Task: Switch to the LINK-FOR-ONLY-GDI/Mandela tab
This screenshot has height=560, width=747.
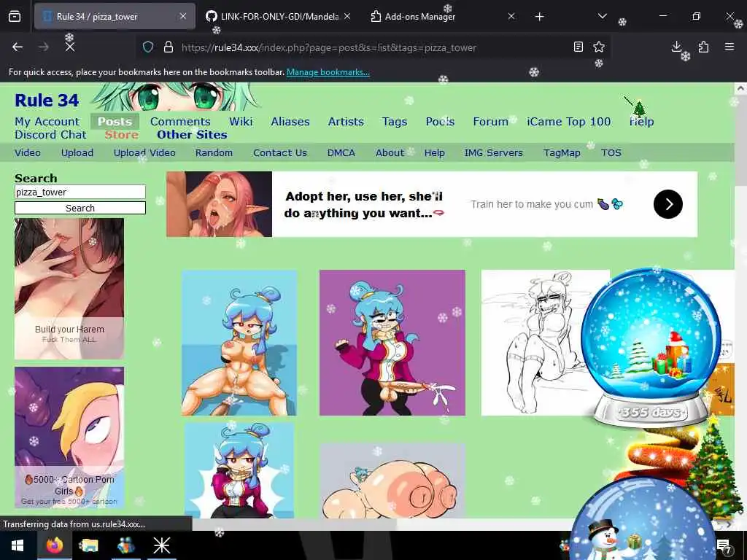Action: [278, 16]
